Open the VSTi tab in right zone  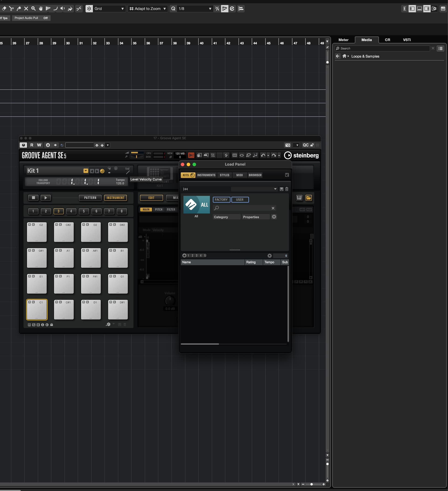click(x=406, y=40)
